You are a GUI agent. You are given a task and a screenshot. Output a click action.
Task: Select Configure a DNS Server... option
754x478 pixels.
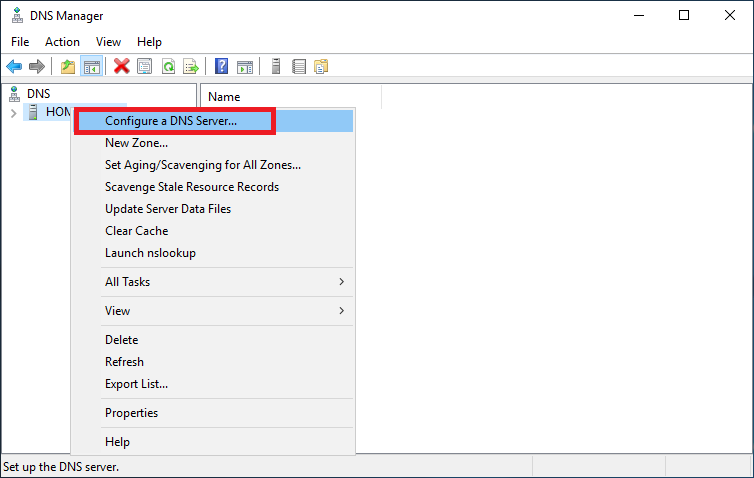tap(171, 121)
